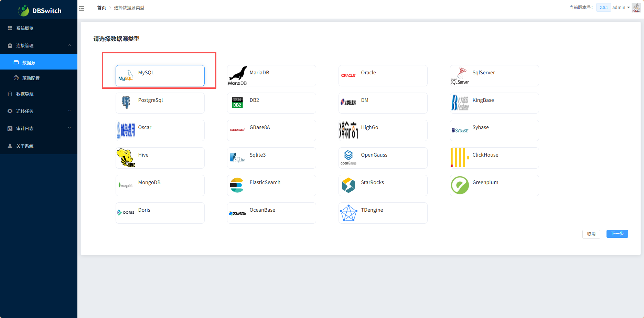Select the ElasticSearch label text
Image resolution: width=644 pixels, height=318 pixels.
[x=265, y=182]
